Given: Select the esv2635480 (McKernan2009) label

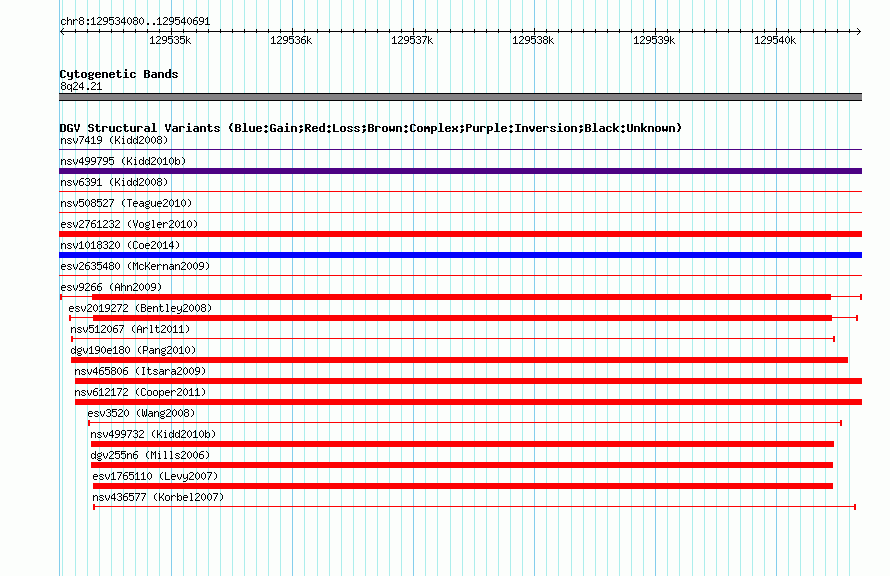Looking at the screenshot, I should coord(135,266).
